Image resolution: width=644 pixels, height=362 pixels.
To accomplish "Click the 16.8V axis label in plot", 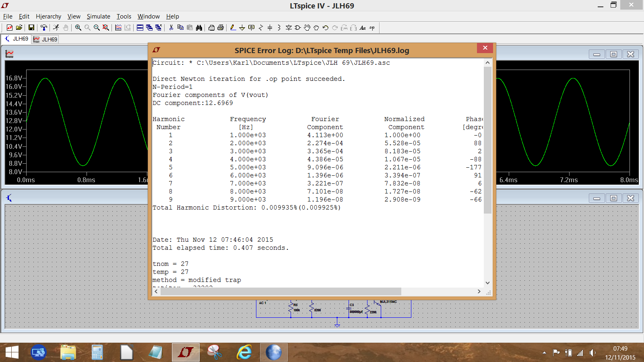I will (x=14, y=78).
